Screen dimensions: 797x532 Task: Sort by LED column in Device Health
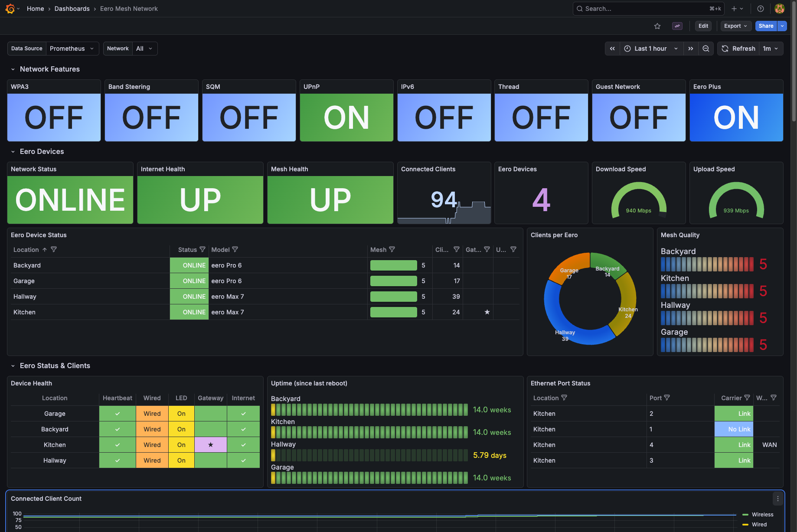(181, 398)
